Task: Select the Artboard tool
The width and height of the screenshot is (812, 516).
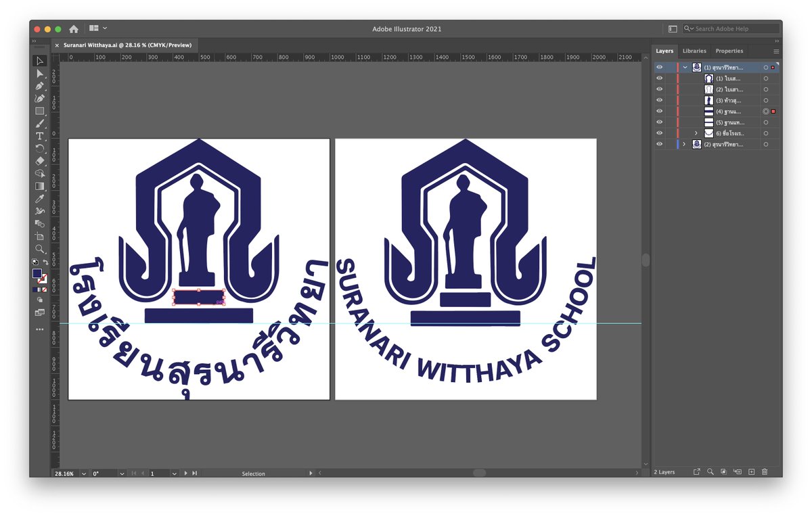Action: tap(40, 236)
